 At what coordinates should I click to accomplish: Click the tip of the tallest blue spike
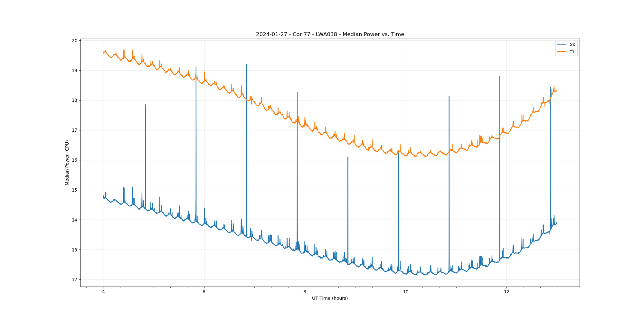click(247, 64)
